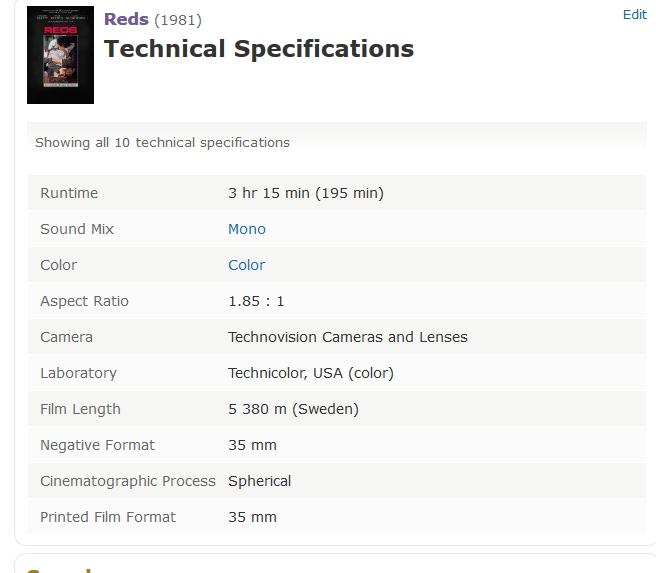Screen dimensions: 656x573
Task: Click the Aspect Ratio label
Action: 84,301
